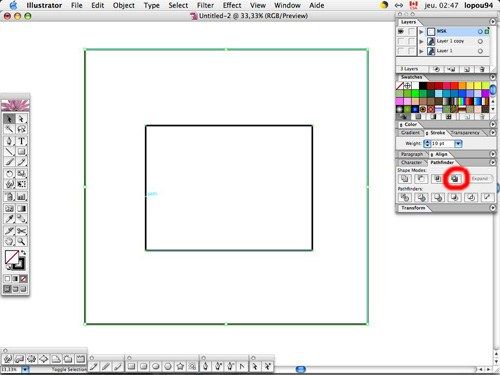Delete layer using Layers panel trash icon
The height and width of the screenshot is (375, 500).
click(x=482, y=69)
